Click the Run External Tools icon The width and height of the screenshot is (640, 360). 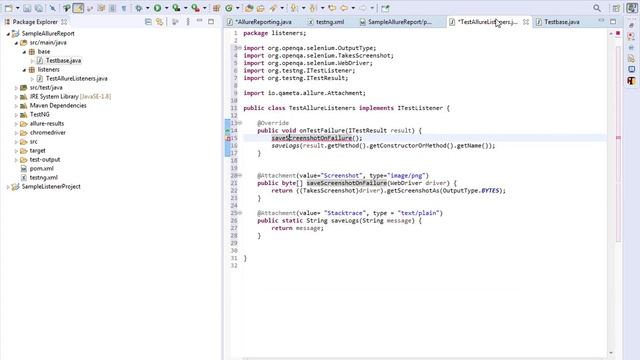pyautogui.click(x=196, y=8)
